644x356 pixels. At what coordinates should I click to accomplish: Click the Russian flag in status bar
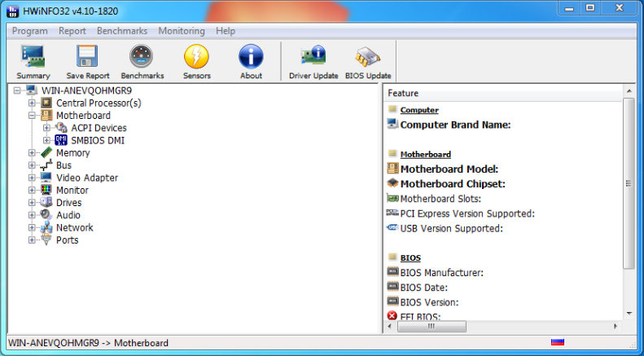tap(558, 342)
